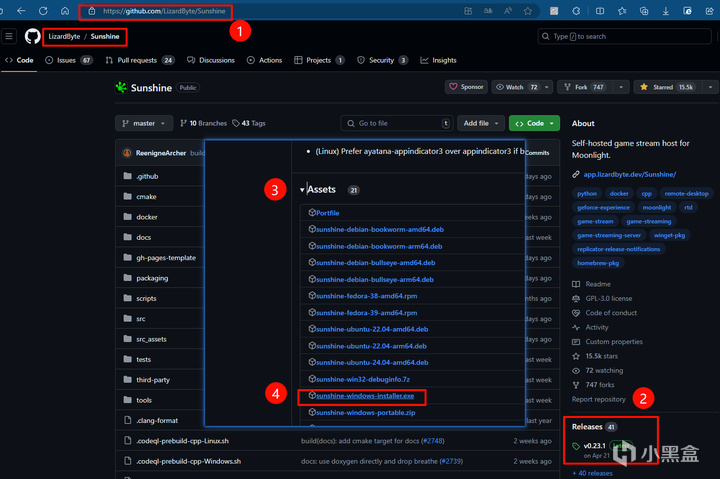The height and width of the screenshot is (479, 720).
Task: Click the GitHub octocat logo
Action: [x=33, y=36]
